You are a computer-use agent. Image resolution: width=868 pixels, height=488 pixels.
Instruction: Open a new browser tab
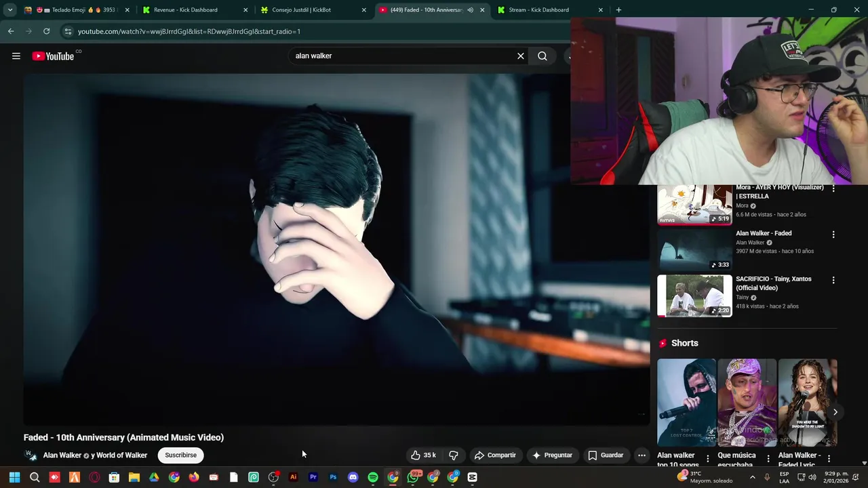pos(618,10)
